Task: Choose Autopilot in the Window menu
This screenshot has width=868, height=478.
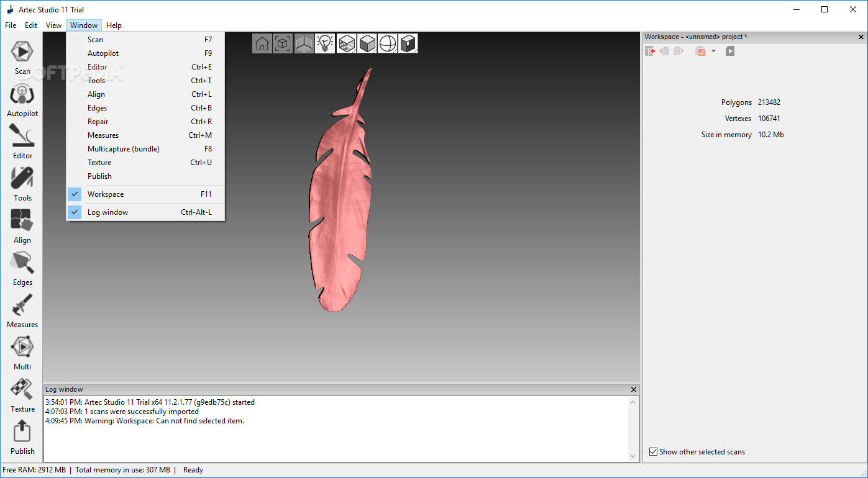Action: pyautogui.click(x=145, y=53)
